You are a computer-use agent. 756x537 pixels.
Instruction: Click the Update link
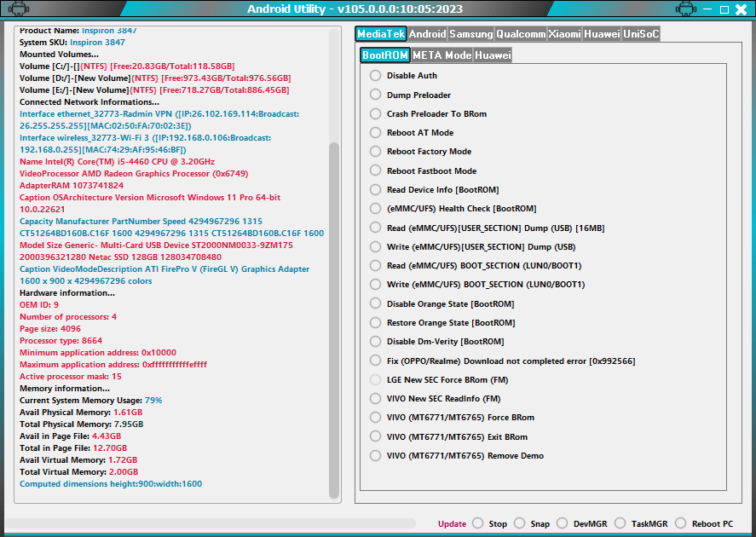[x=451, y=523]
